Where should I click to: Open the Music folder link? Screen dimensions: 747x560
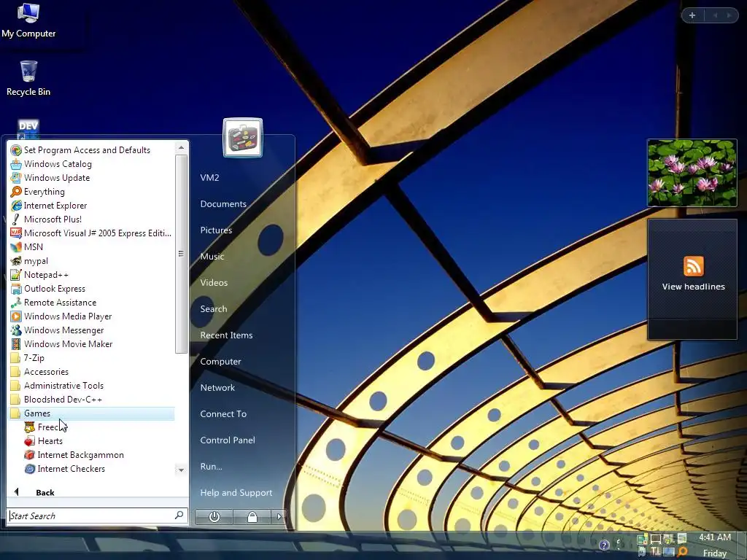tap(212, 256)
